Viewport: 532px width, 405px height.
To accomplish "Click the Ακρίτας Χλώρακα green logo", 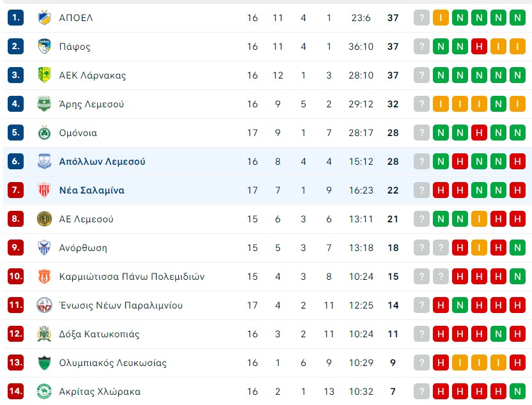I will tap(45, 392).
